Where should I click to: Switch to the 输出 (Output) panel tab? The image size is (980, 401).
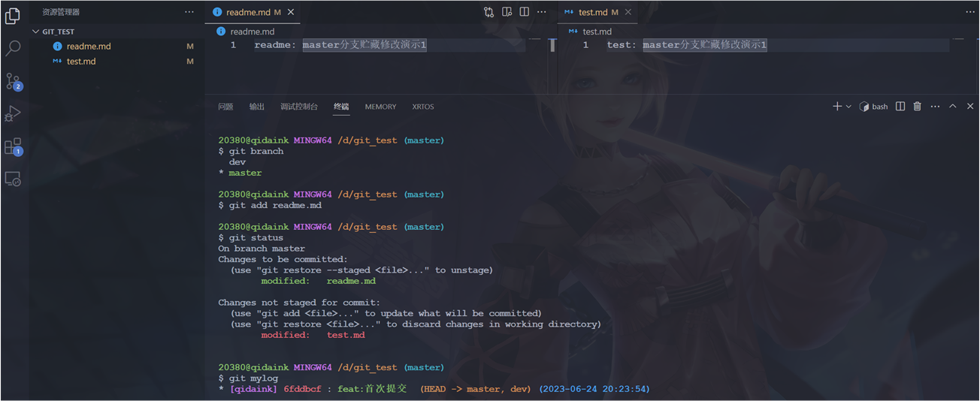[257, 107]
